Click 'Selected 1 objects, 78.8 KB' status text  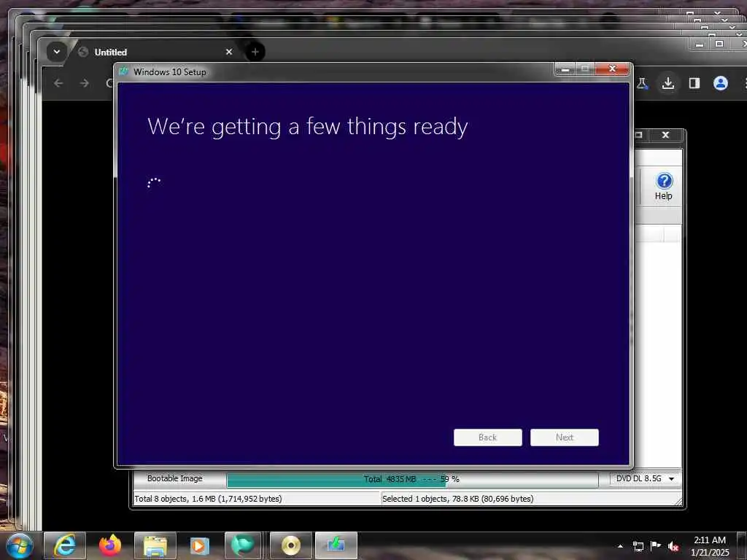(458, 499)
